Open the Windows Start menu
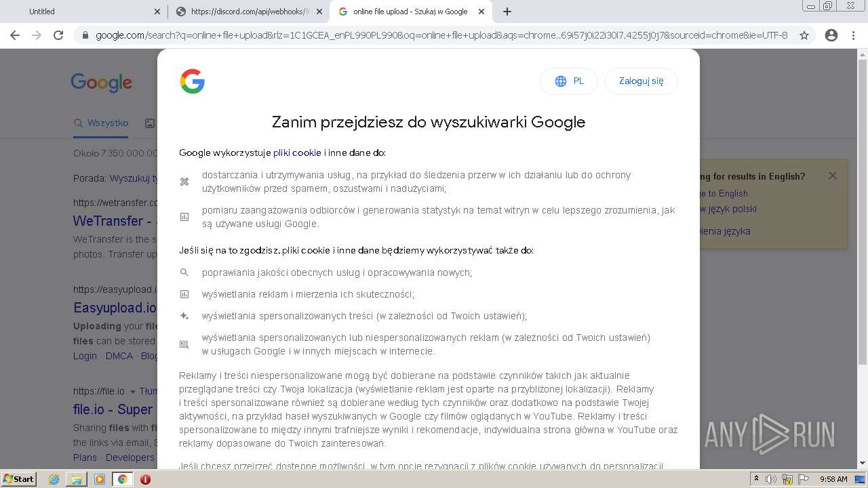This screenshot has width=868, height=488. pos(18,479)
